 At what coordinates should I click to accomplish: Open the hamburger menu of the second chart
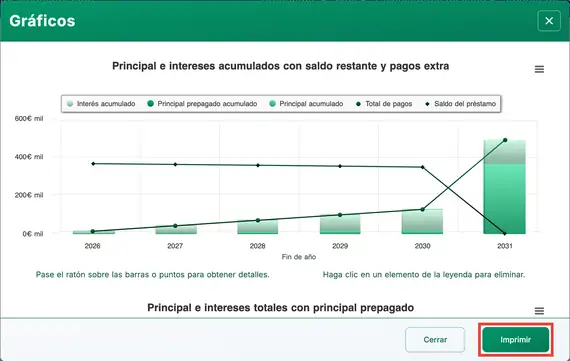pos(539,311)
